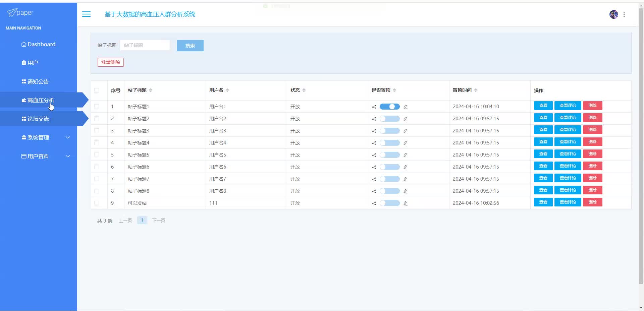The width and height of the screenshot is (644, 311).
Task: Check the select-all header checkbox
Action: pyautogui.click(x=97, y=90)
